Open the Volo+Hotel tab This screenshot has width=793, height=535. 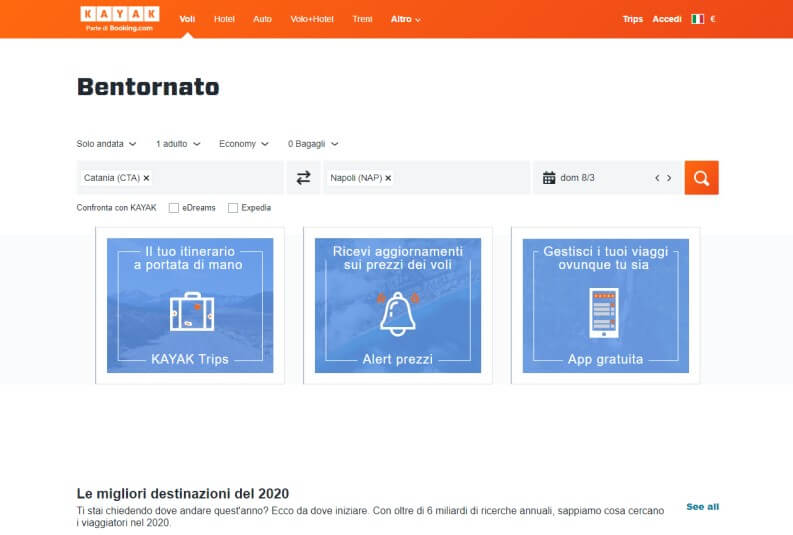[x=312, y=19]
